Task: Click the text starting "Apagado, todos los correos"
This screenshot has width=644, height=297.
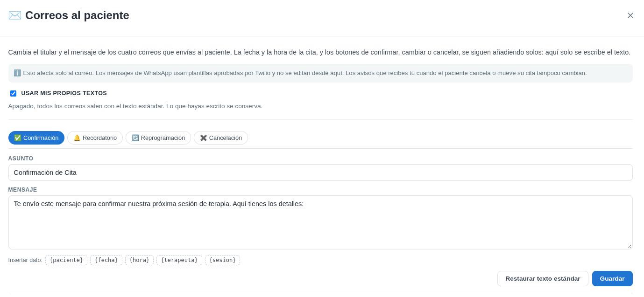Action: coord(135,106)
